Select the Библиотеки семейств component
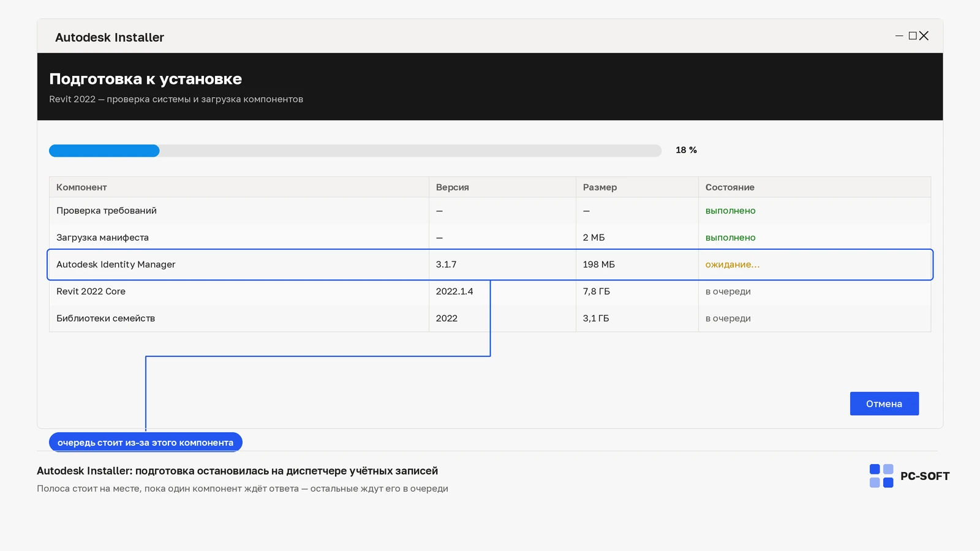The height and width of the screenshot is (551, 980). 490,318
